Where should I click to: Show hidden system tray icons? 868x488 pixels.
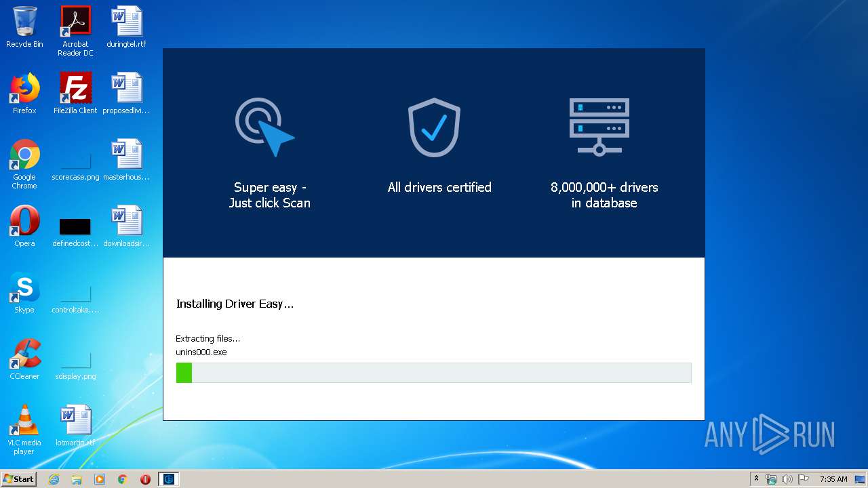click(x=756, y=479)
